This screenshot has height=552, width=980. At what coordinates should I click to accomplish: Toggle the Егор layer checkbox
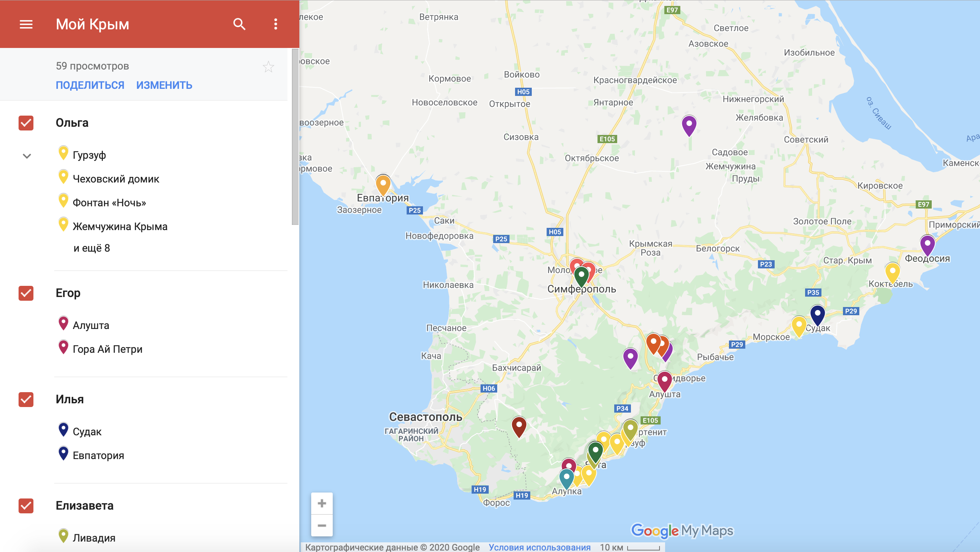[26, 293]
